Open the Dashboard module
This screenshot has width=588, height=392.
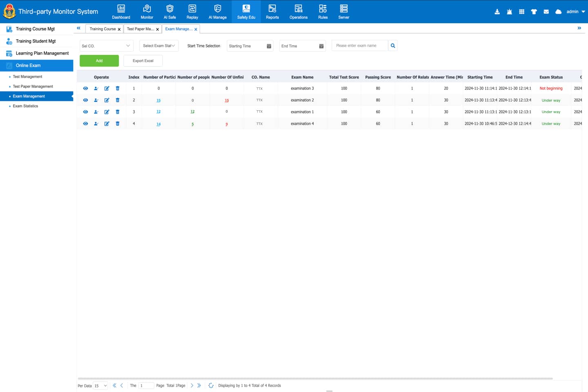(x=121, y=11)
